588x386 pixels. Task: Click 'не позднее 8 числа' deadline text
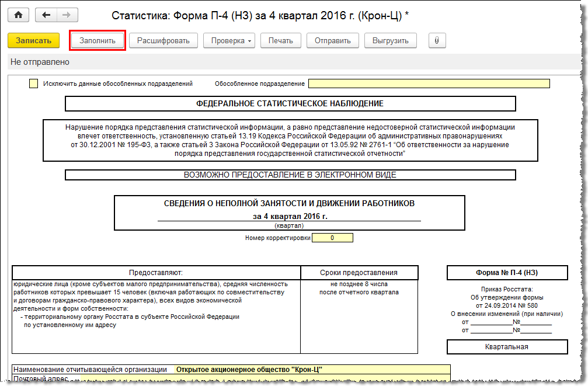click(359, 284)
